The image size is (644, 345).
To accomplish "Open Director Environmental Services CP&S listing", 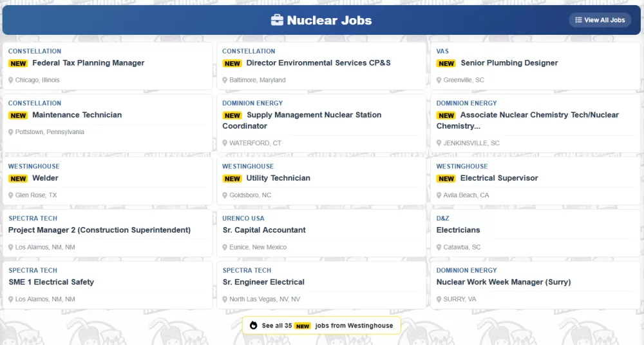I will (318, 63).
